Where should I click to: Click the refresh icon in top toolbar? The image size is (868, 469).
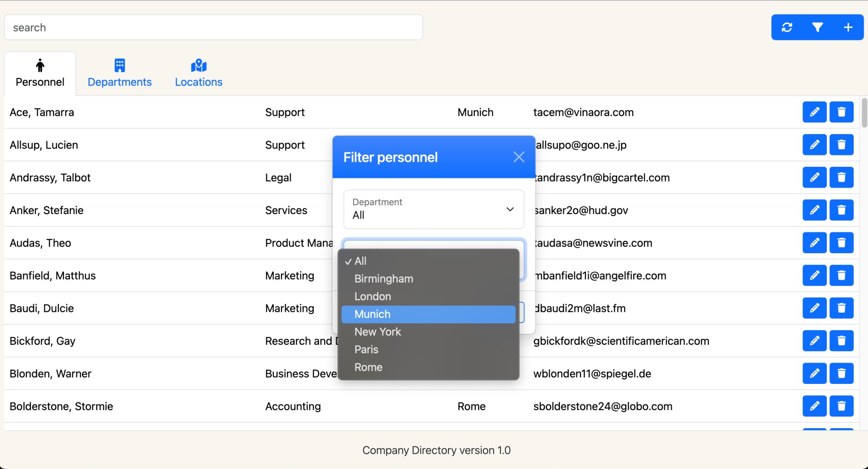[787, 27]
